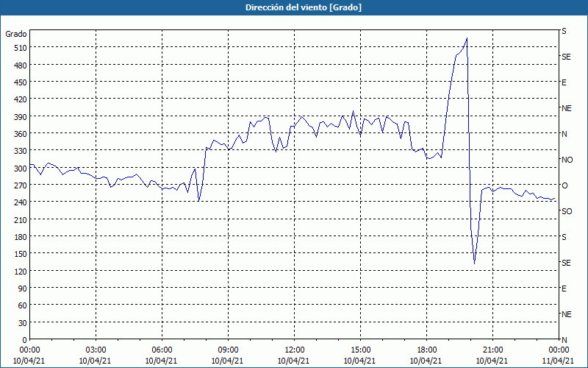The width and height of the screenshot is (588, 368).
Task: Click the NO compass label
Action: [x=567, y=160]
